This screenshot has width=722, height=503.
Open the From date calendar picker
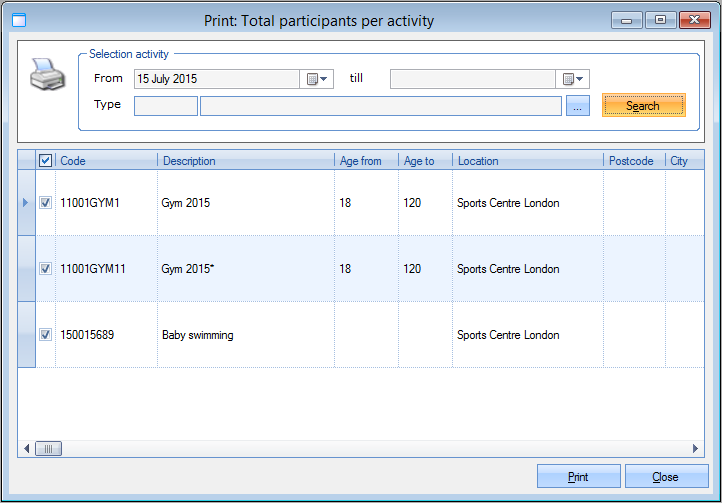pos(316,79)
